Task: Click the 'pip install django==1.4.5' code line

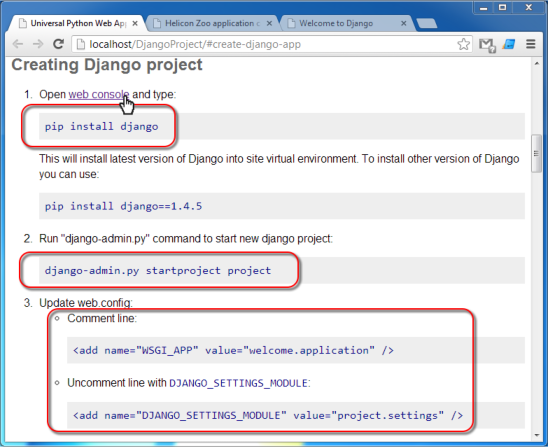Action: pyautogui.click(x=123, y=206)
